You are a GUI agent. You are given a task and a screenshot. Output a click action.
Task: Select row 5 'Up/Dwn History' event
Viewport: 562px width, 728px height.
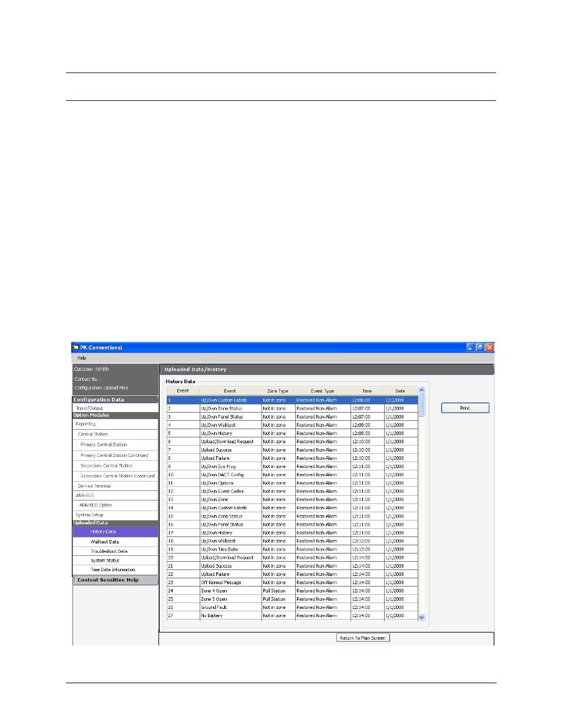click(x=292, y=433)
